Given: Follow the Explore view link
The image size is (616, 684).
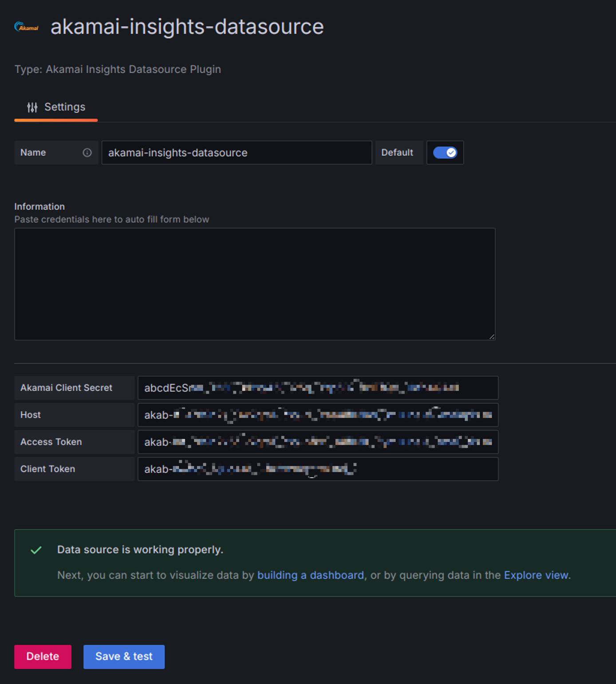Looking at the screenshot, I should (x=536, y=575).
